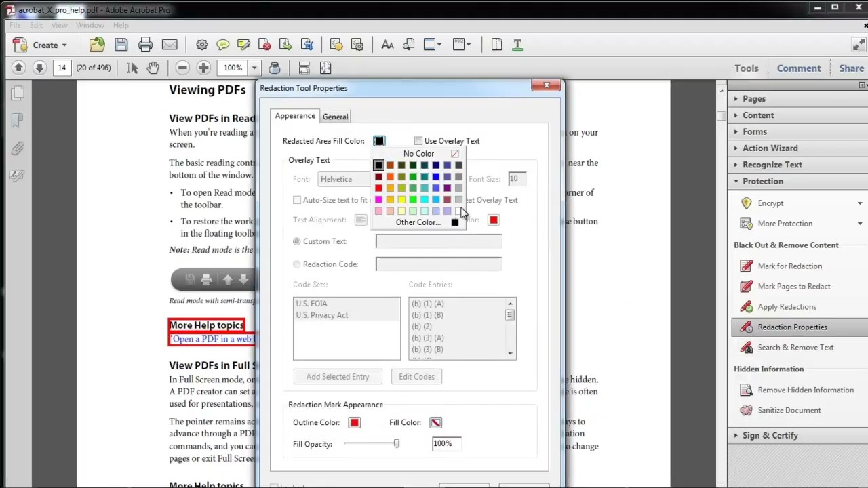Open the File menu

[15, 25]
